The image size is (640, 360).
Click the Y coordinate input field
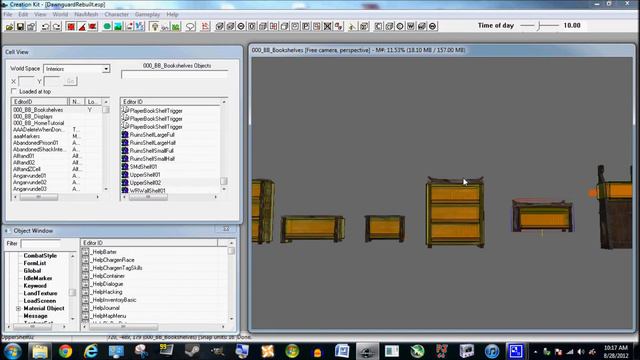tap(52, 82)
